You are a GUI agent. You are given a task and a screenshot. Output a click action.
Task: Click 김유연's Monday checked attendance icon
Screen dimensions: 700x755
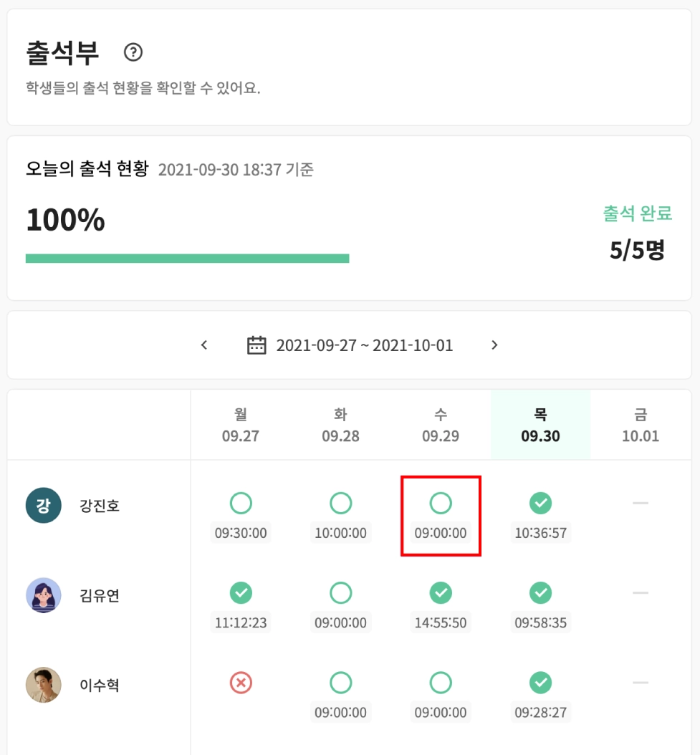pos(241,593)
